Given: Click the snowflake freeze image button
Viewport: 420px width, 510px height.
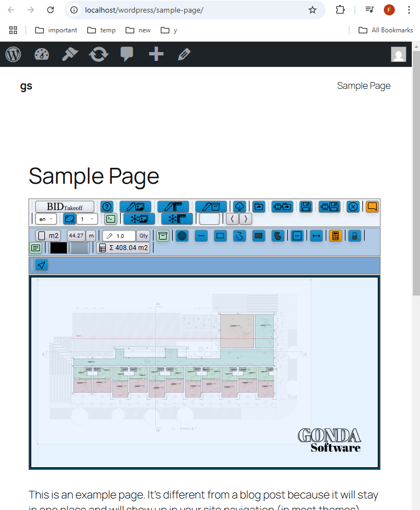Looking at the screenshot, I should click(x=139, y=219).
